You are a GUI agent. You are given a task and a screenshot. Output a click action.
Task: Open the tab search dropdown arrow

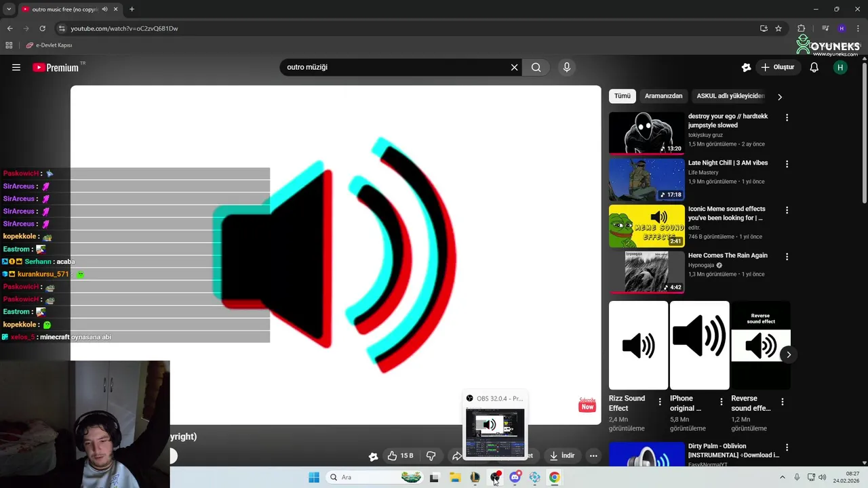coord(9,9)
